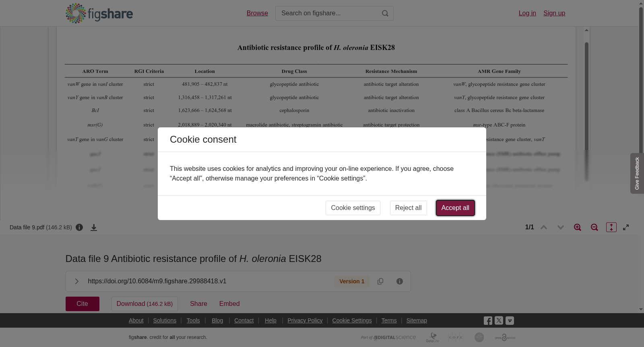Click the Digital Science logo
644x347 pixels.
coord(388,337)
